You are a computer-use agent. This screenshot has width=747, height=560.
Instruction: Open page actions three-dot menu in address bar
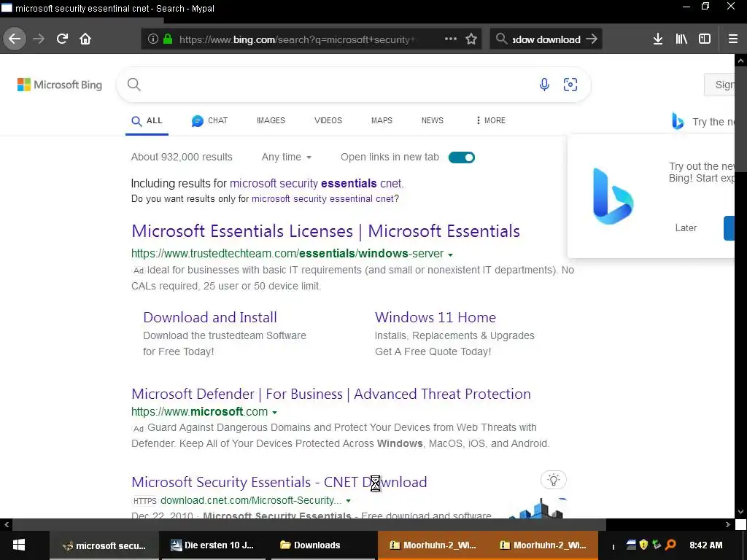[451, 39]
